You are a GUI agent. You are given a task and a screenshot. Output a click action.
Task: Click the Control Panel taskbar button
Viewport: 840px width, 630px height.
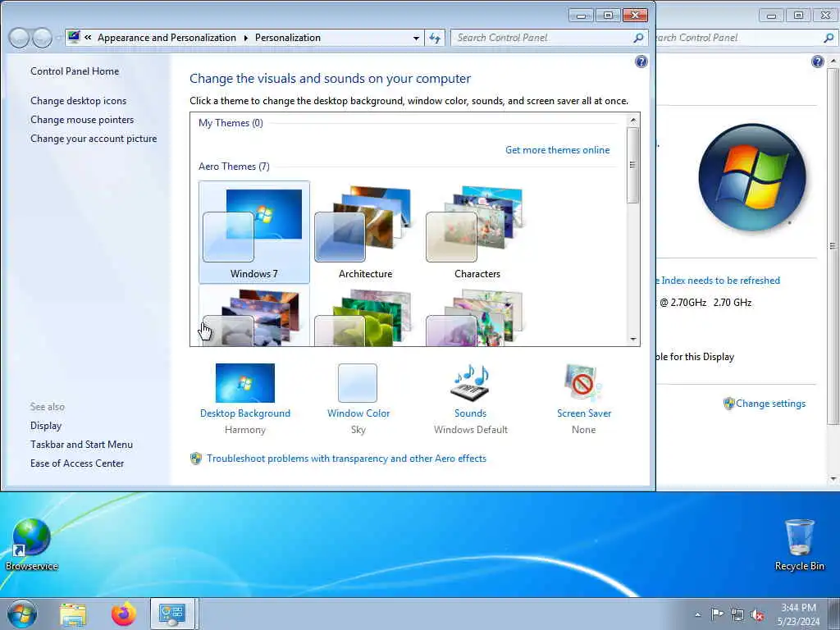pyautogui.click(x=171, y=614)
